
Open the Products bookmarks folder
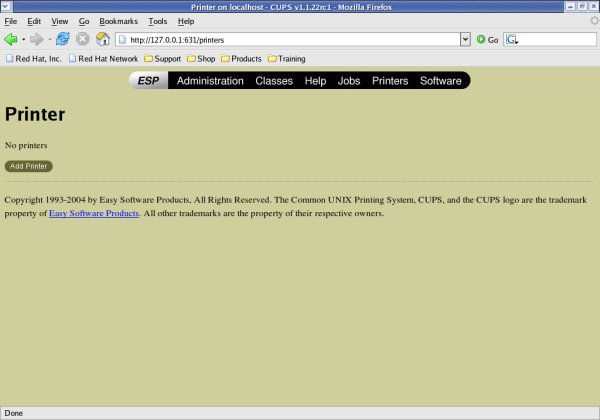click(x=240, y=59)
